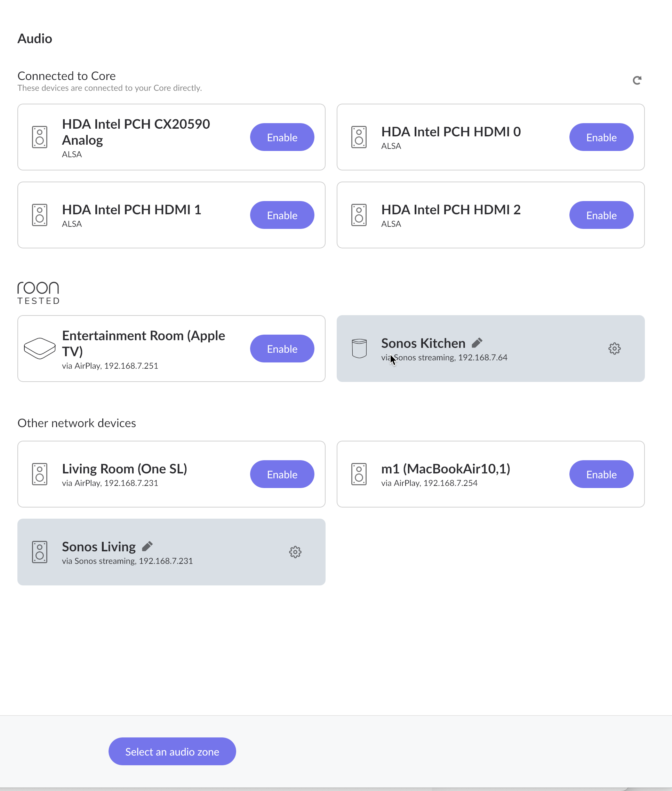Enable the m1 MacBookAir10,1 AirPlay device
672x791 pixels.
[601, 474]
